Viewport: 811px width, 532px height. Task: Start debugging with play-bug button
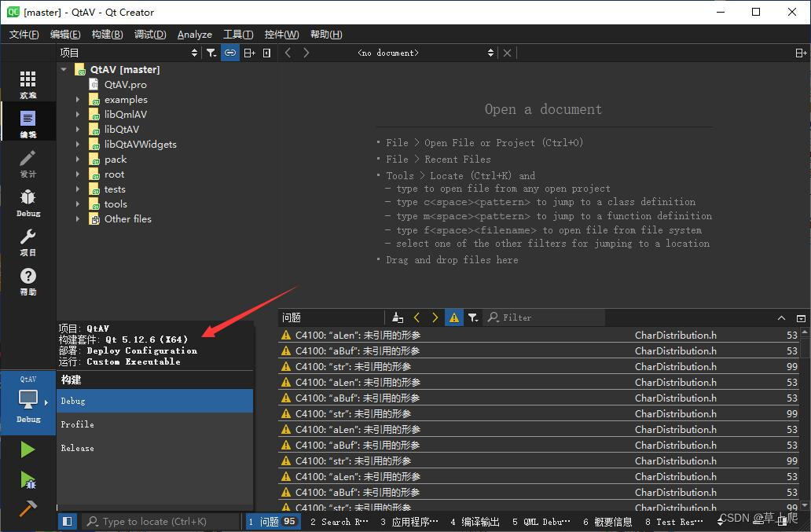(x=28, y=480)
